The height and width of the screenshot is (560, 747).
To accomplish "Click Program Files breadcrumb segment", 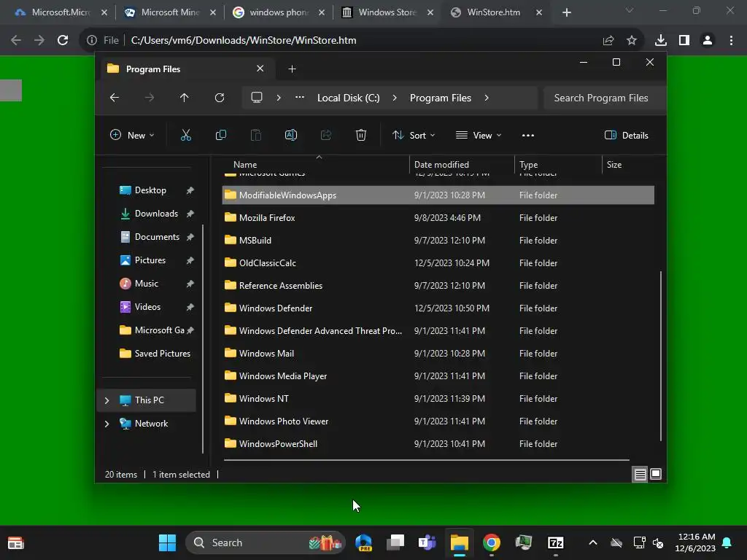I will click(x=440, y=98).
